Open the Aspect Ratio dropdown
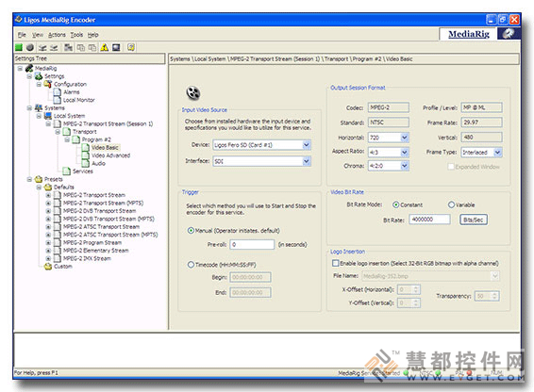The width and height of the screenshot is (534, 392). click(x=404, y=152)
